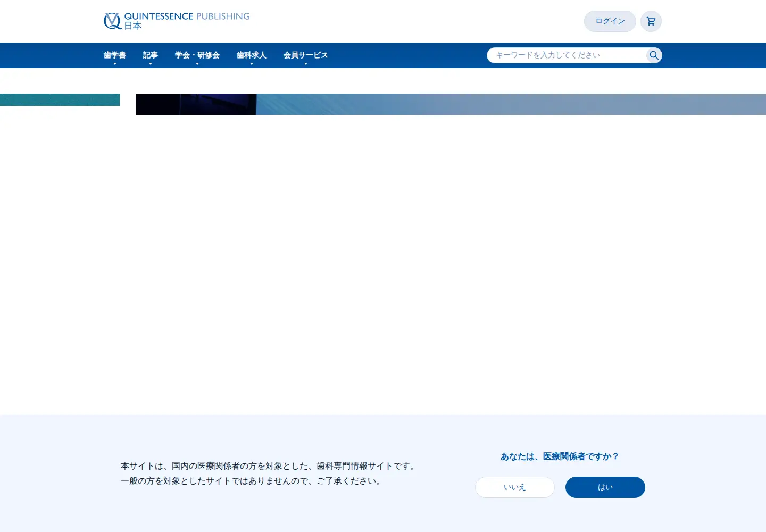Expand the 記事 dropdown menu
Viewport: 766px width, 532px height.
(x=151, y=55)
